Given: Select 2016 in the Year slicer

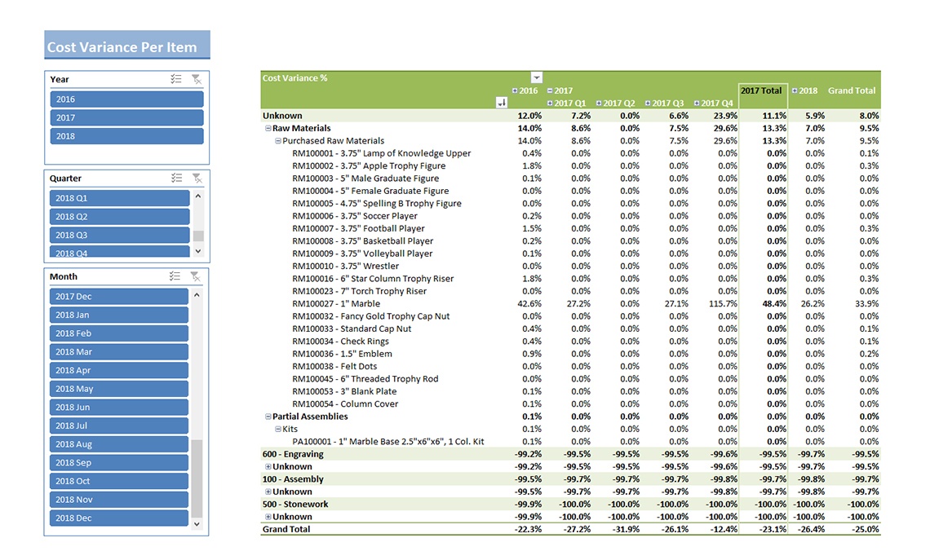Looking at the screenshot, I should pos(126,99).
